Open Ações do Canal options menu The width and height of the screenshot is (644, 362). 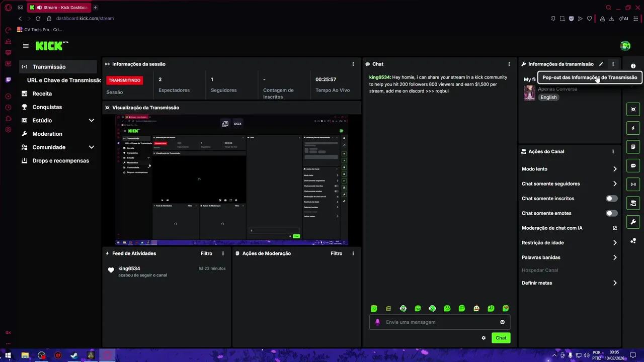tap(613, 151)
